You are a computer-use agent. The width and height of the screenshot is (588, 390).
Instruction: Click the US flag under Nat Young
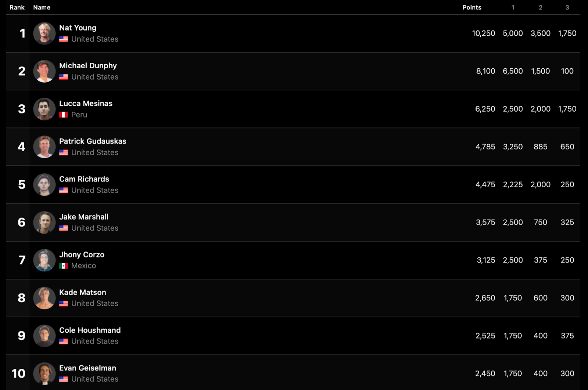pos(64,39)
